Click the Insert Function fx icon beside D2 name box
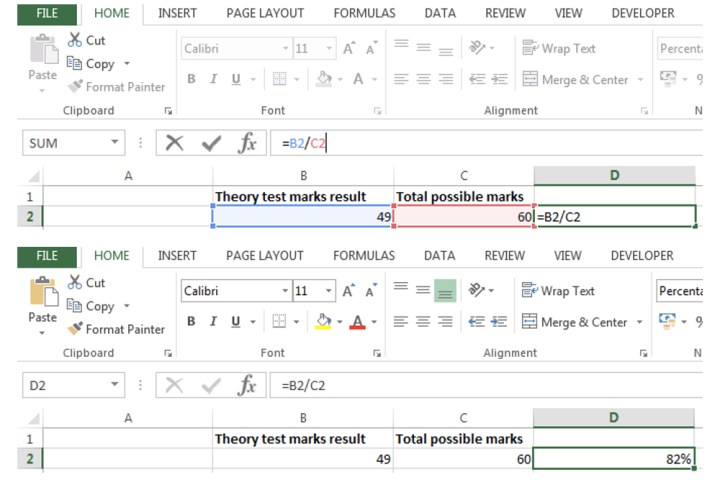The height and width of the screenshot is (480, 720). point(246,385)
